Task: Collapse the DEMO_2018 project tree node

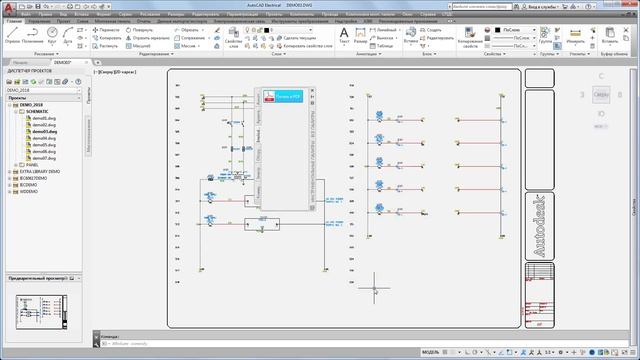Action: click(10, 105)
